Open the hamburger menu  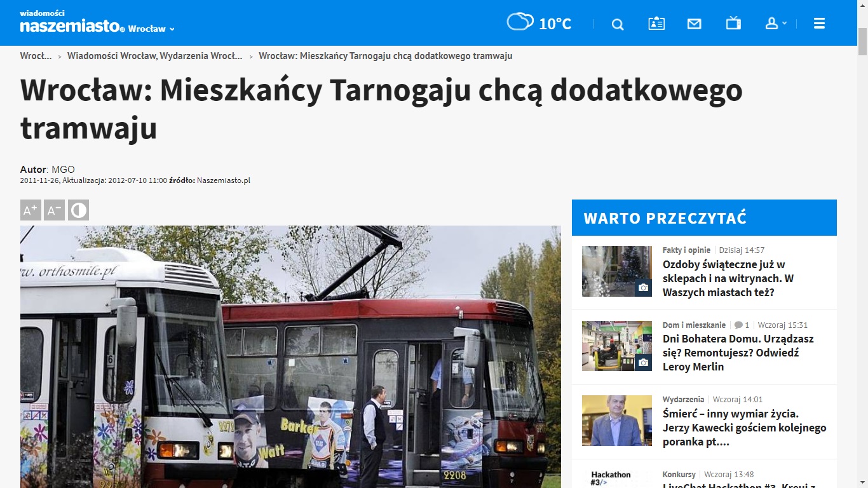(819, 24)
